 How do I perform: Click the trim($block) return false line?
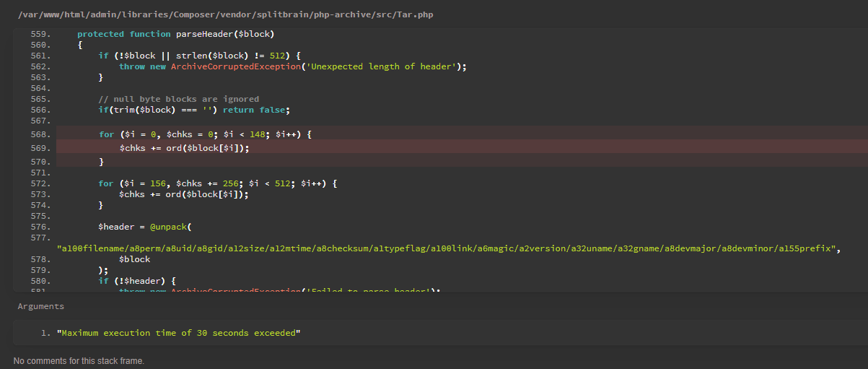point(194,110)
